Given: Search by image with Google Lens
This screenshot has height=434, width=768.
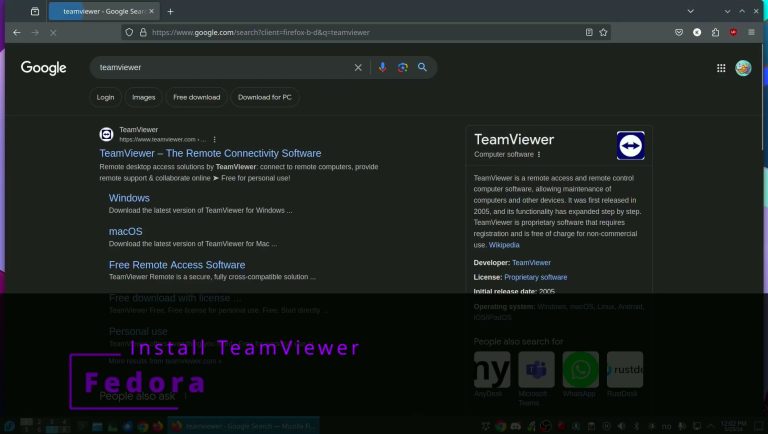Looking at the screenshot, I should coord(403,68).
